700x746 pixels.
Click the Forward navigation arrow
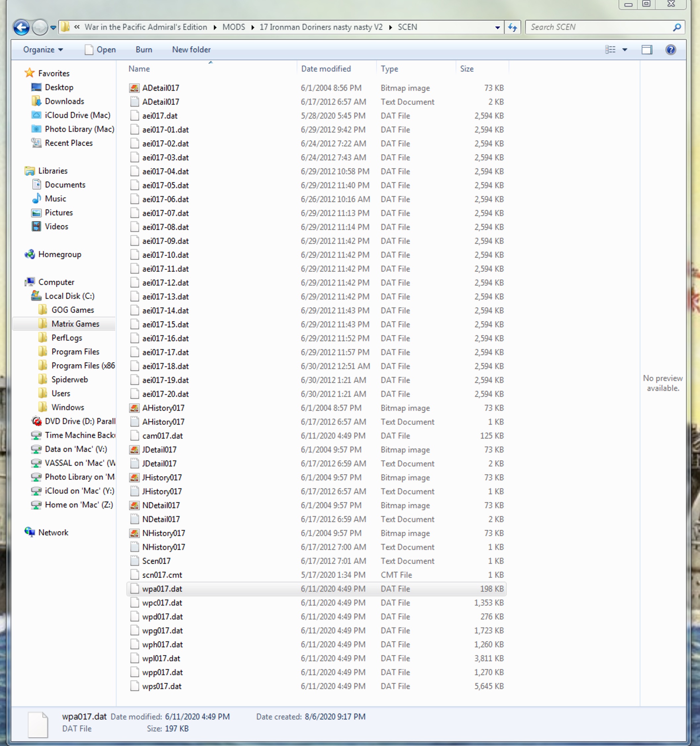tap(40, 27)
